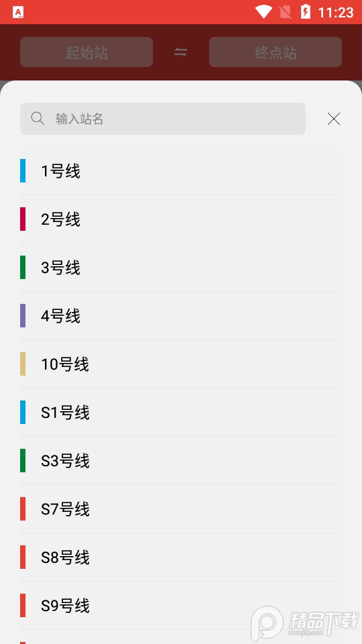Expand the 3号线 line entry
362x644 pixels.
coord(181,268)
